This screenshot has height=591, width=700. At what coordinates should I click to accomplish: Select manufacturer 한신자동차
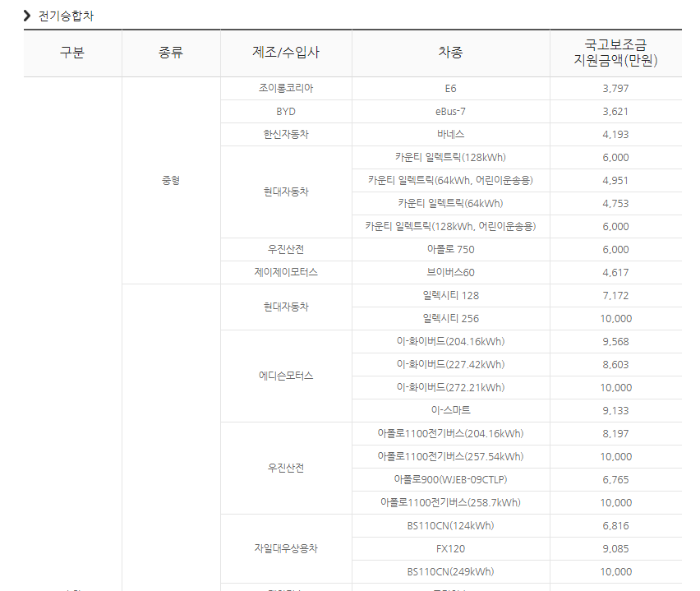coord(286,135)
